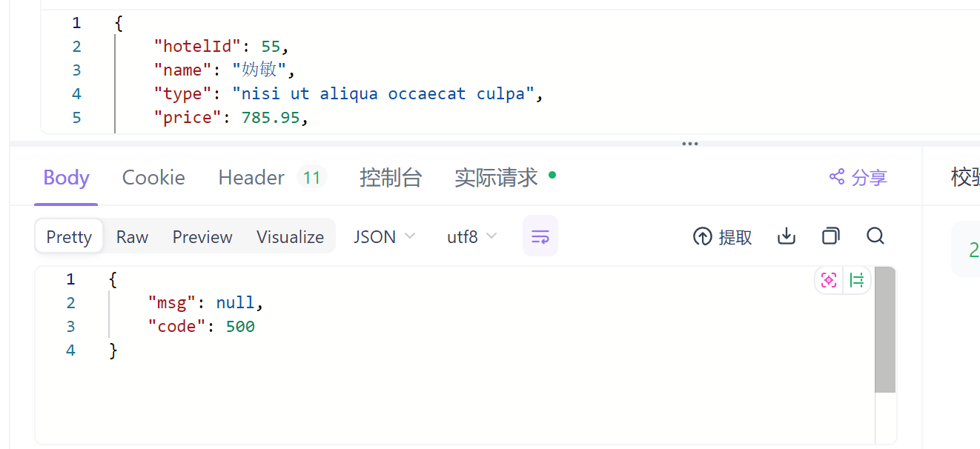980x449 pixels.
Task: Click the panel divider drag handle
Action: click(690, 144)
